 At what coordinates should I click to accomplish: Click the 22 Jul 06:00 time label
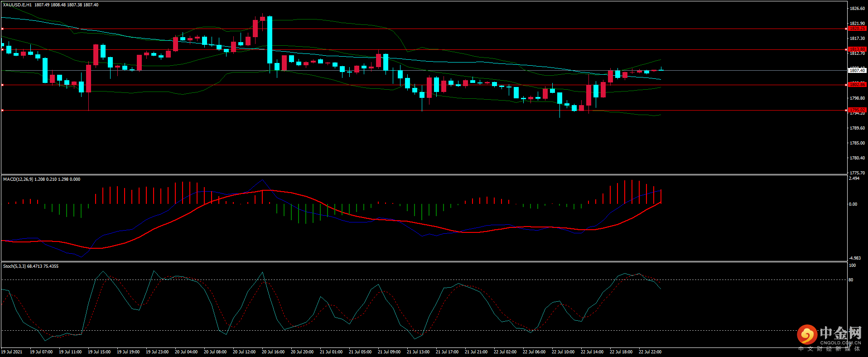point(534,352)
